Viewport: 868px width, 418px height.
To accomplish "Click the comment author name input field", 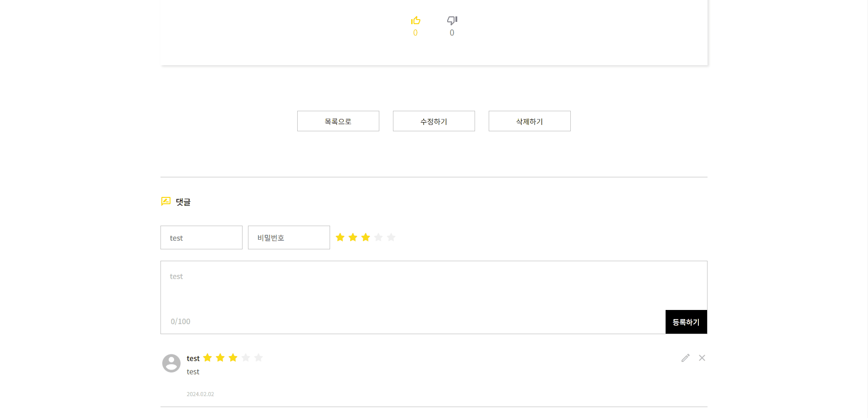I will (x=201, y=237).
